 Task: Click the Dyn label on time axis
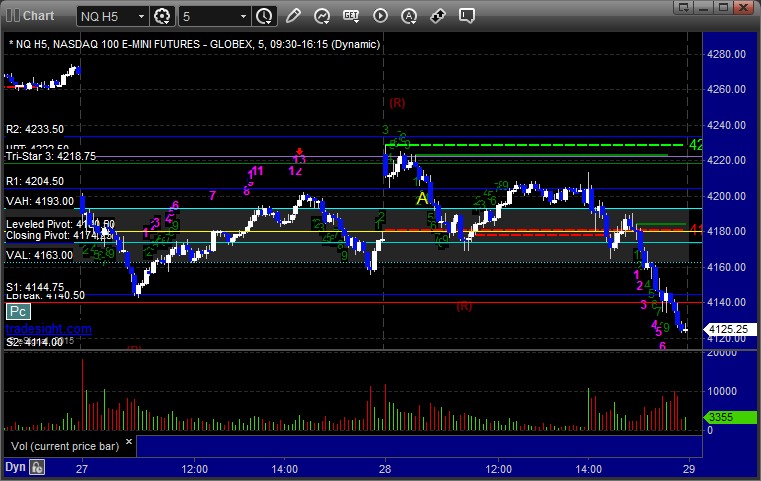click(x=15, y=467)
